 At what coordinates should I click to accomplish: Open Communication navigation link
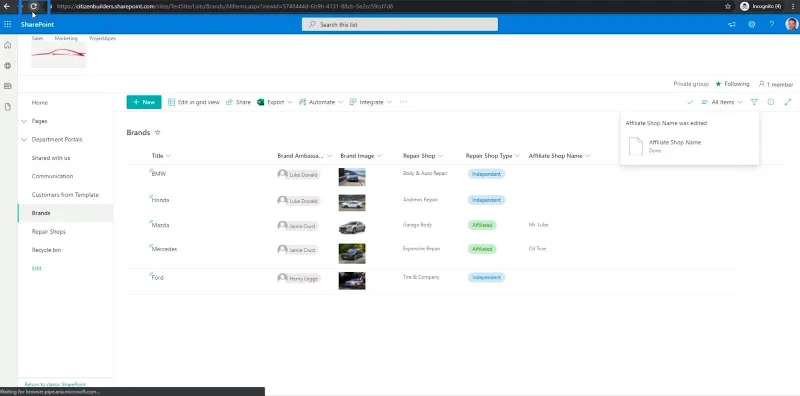53,176
